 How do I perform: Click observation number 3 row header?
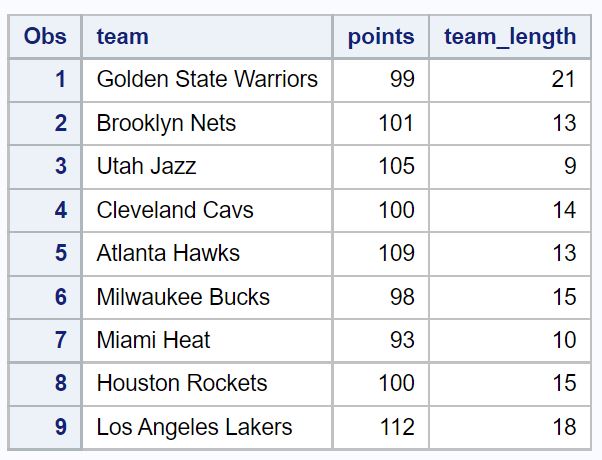tap(61, 167)
